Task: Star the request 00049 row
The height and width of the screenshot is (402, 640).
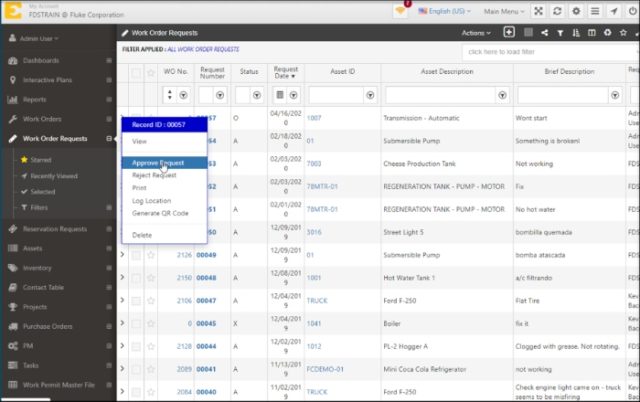Action: click(x=152, y=254)
